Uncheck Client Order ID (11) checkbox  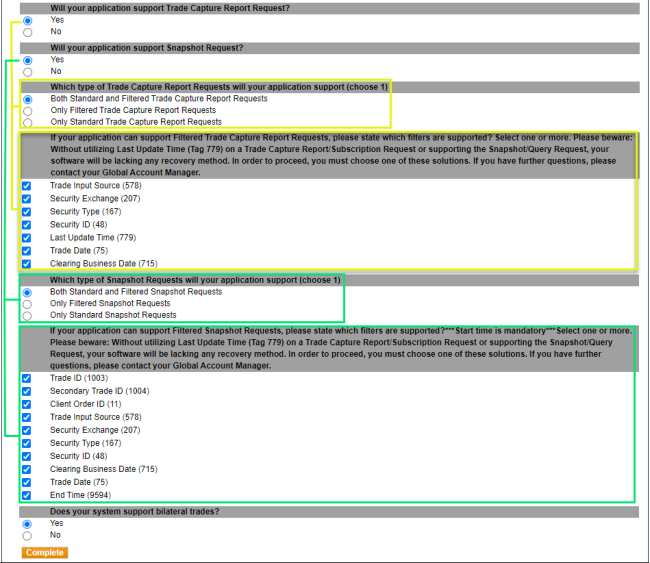pyautogui.click(x=27, y=404)
